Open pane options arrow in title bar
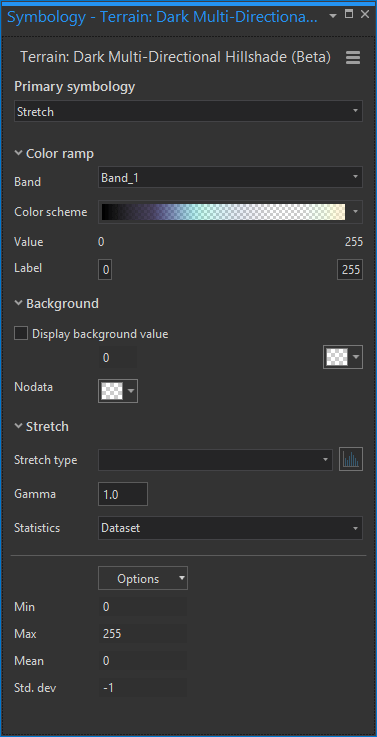 click(333, 15)
